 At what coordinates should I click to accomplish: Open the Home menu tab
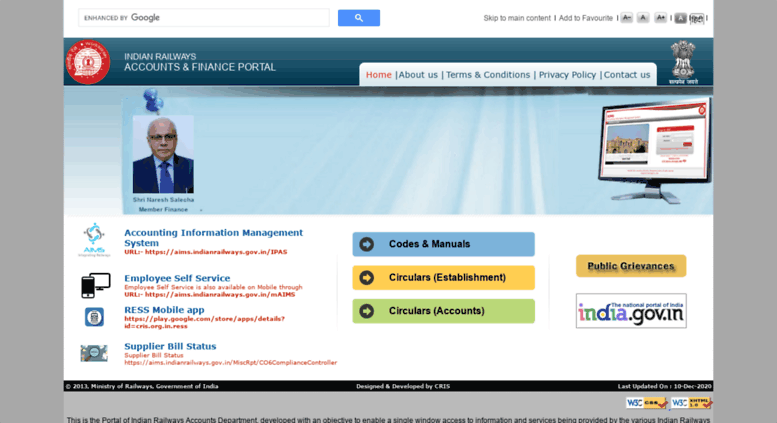coord(379,75)
